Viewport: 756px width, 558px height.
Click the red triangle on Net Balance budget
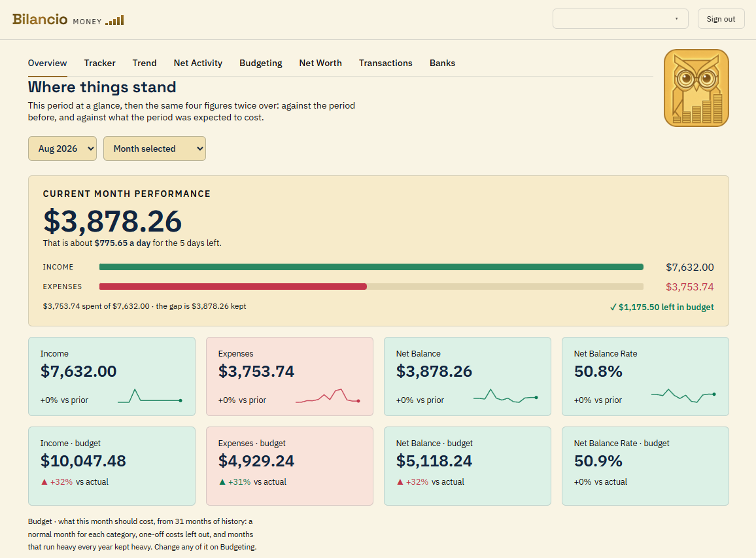400,482
